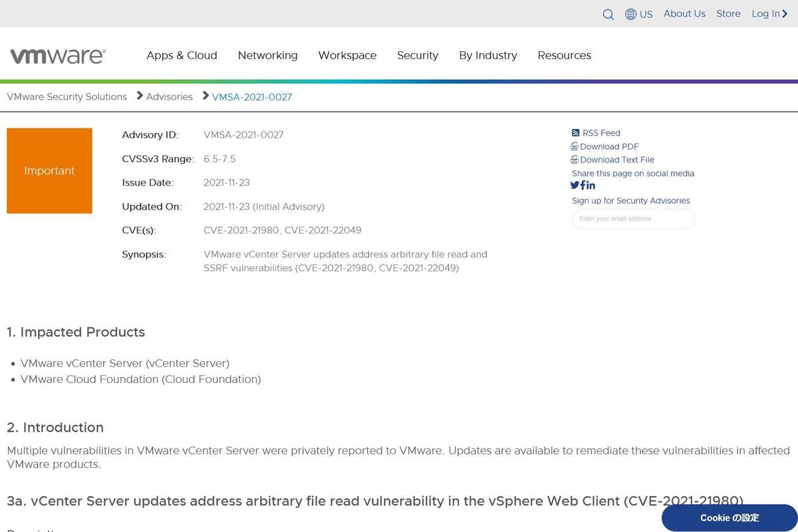798x532 pixels.
Task: Focus the email address input field
Action: [633, 219]
